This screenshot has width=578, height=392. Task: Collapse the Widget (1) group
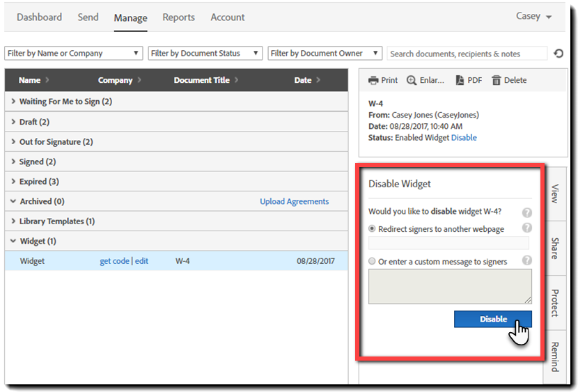pos(13,241)
